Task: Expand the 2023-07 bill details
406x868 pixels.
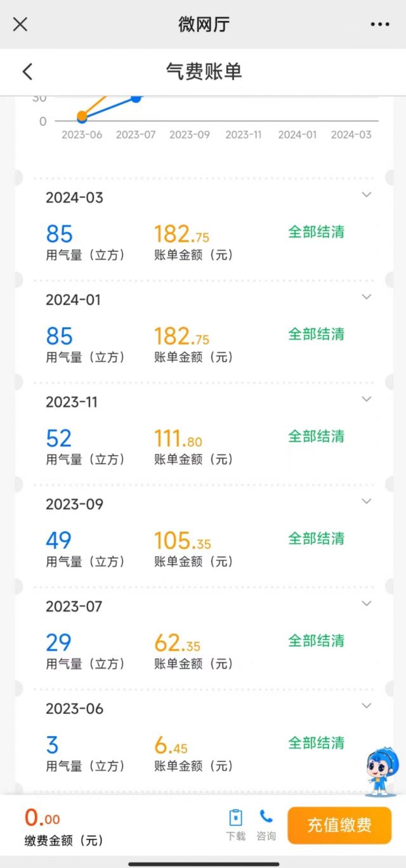Action: click(x=366, y=603)
